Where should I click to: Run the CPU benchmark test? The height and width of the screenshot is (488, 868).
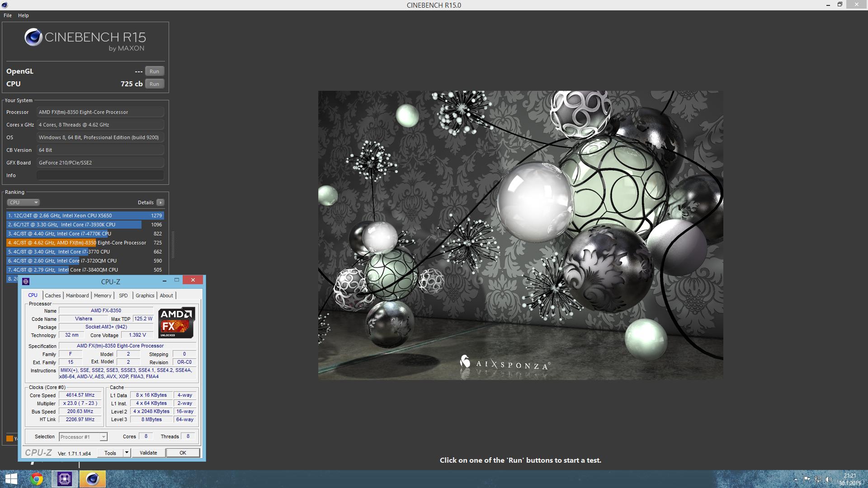tap(154, 84)
